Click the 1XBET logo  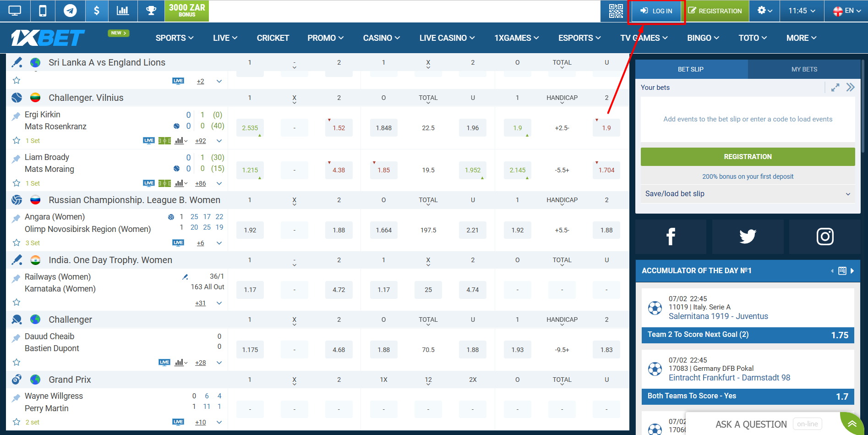pos(48,38)
